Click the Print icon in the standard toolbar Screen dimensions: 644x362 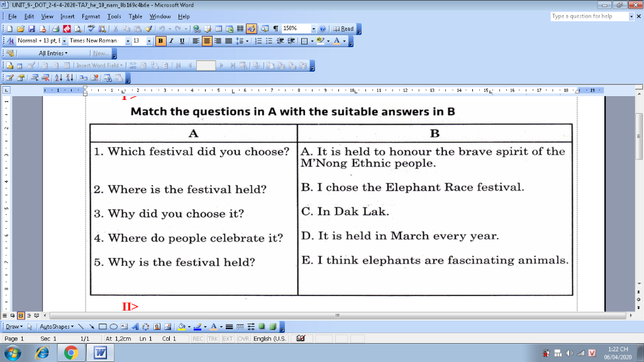tap(56, 29)
